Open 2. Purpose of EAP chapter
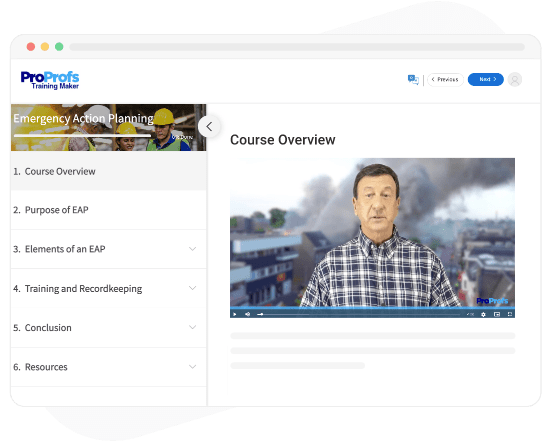Image resolution: width=551 pixels, height=442 pixels. [109, 210]
